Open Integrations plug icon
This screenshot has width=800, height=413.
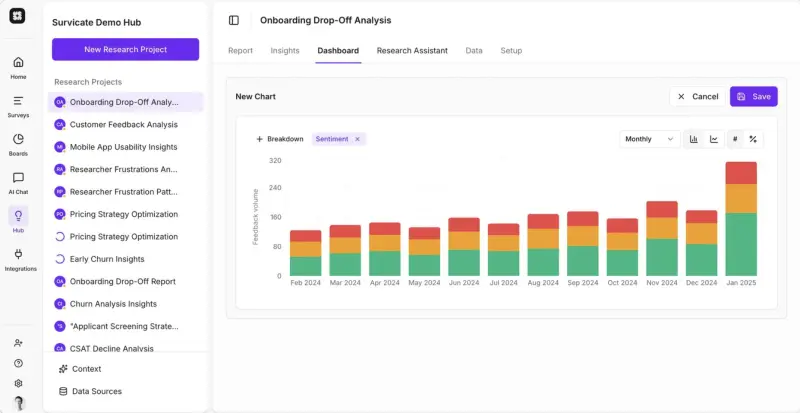(x=18, y=254)
